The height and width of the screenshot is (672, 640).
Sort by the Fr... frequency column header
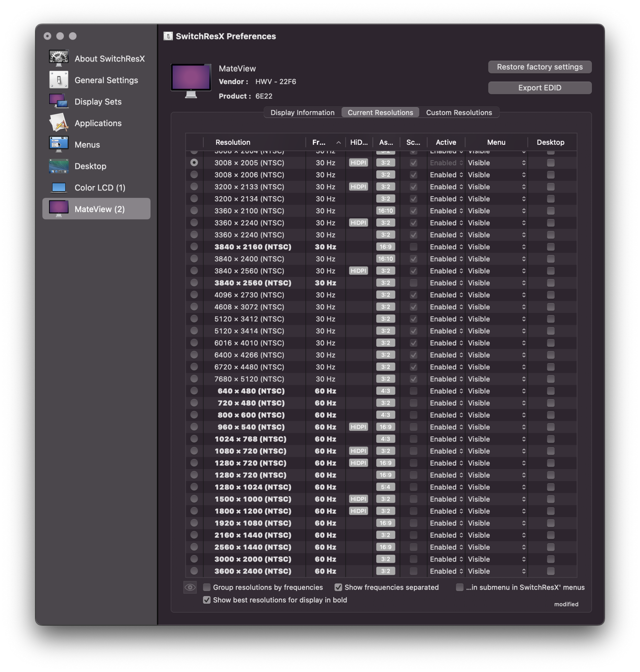(x=326, y=142)
